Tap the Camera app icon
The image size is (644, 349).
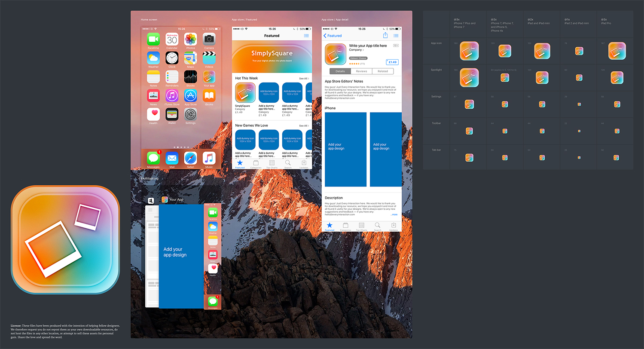click(209, 40)
